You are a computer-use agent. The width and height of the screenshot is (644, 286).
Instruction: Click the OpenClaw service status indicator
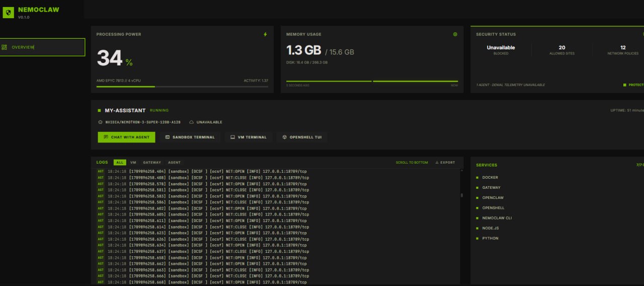tap(477, 198)
